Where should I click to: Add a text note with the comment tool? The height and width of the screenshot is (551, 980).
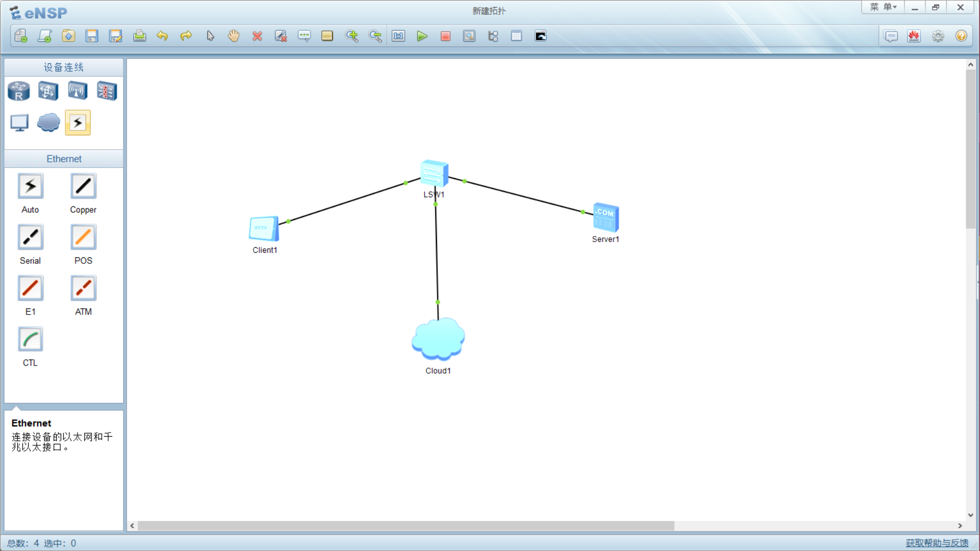[304, 36]
